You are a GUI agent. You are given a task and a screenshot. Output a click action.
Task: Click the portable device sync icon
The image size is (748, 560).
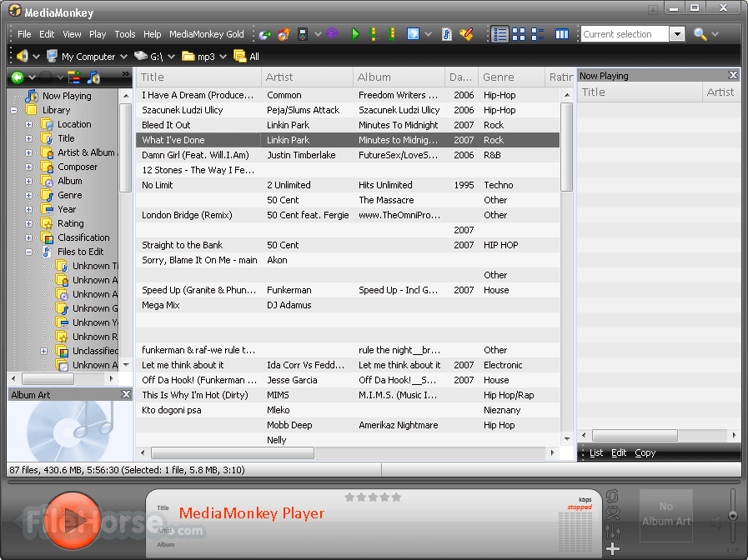[303, 34]
